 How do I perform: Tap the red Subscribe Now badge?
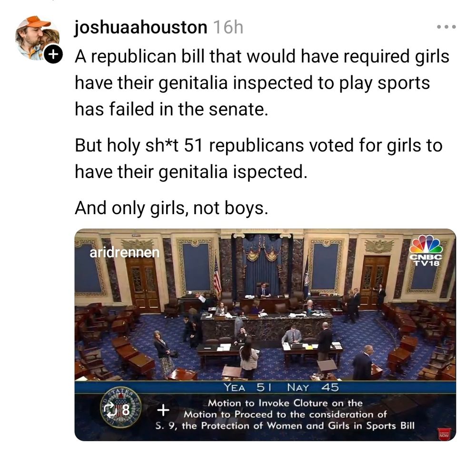(x=444, y=434)
